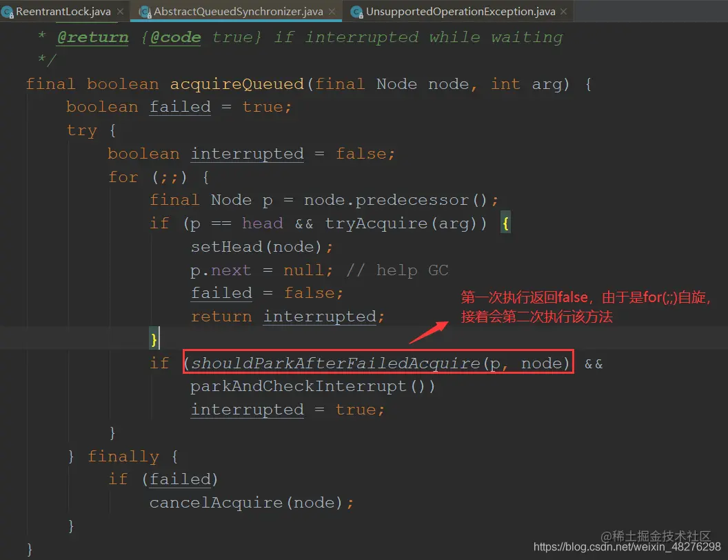Screen dimensions: 728x560
Task: Close the ReentrantLock.java tab
Action: click(120, 12)
